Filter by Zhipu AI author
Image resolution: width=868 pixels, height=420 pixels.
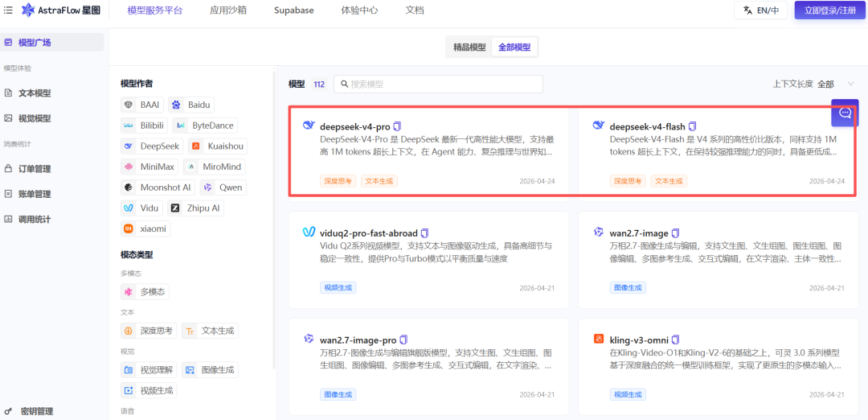(195, 208)
